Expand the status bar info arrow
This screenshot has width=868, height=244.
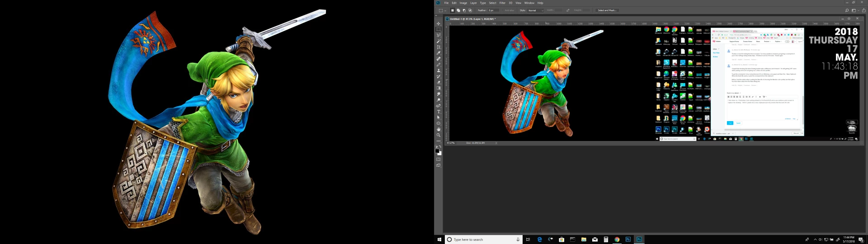496,143
